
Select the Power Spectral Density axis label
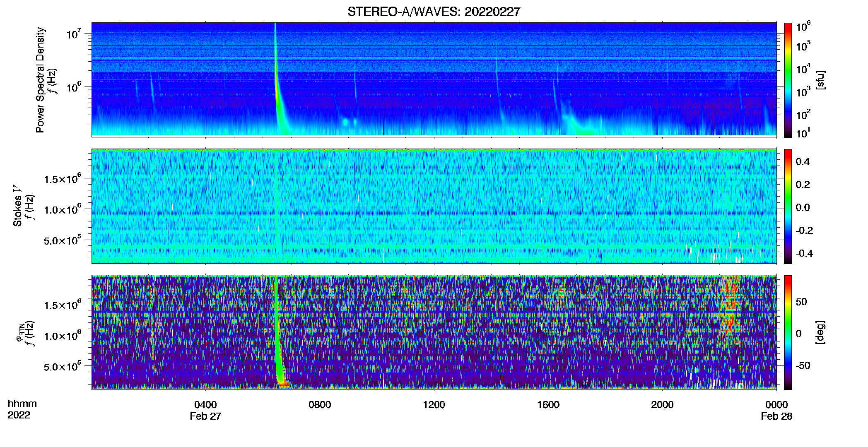[40, 80]
